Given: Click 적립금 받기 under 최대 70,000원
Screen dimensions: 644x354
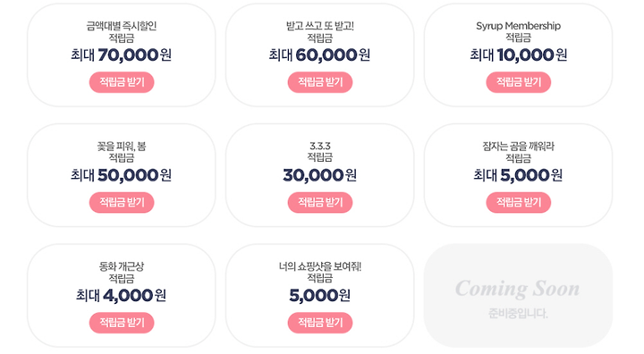Looking at the screenshot, I should [x=122, y=82].
